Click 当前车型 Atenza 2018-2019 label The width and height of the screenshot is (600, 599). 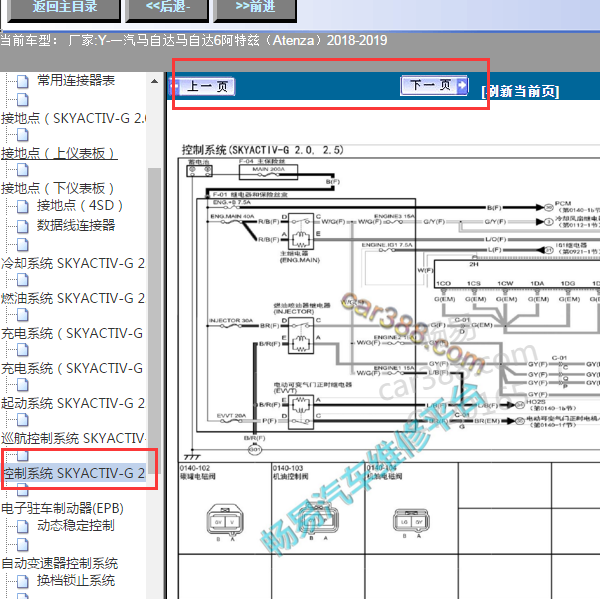tap(194, 40)
